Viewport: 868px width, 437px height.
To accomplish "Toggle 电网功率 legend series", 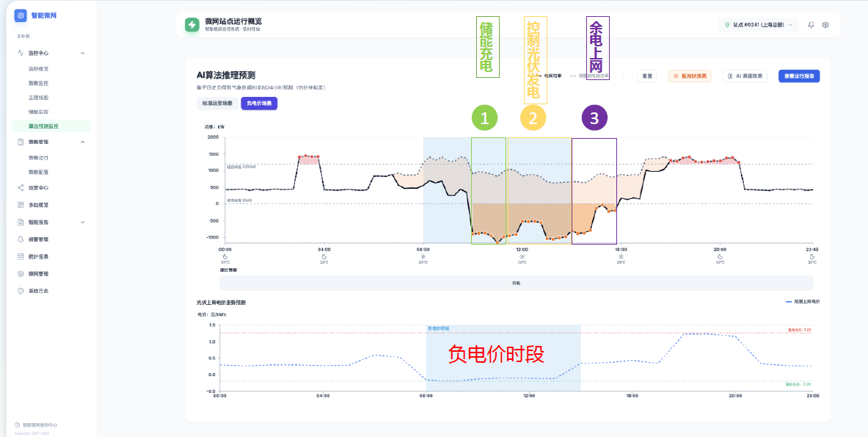I will 549,76.
